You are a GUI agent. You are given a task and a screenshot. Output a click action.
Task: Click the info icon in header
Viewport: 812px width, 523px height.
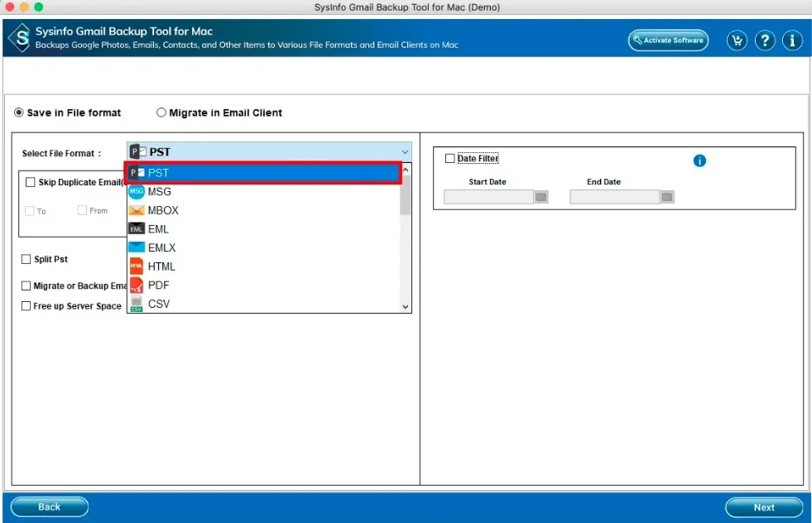(792, 41)
